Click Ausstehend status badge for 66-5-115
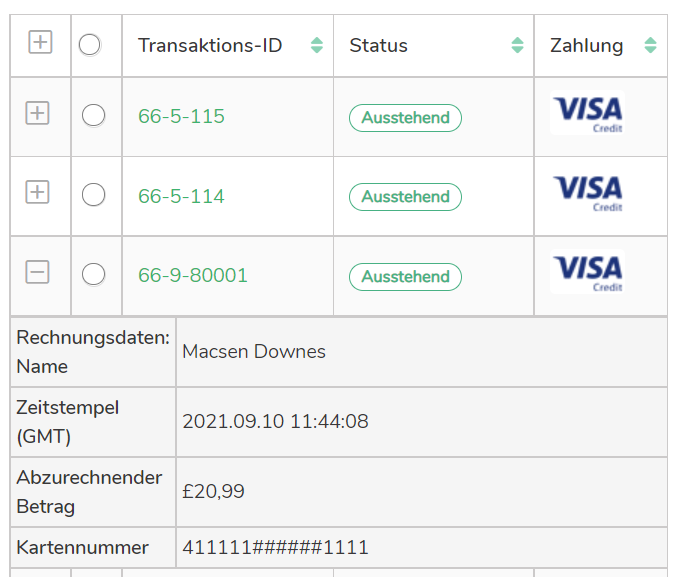Screen dimensions: 676x577 [x=405, y=118]
